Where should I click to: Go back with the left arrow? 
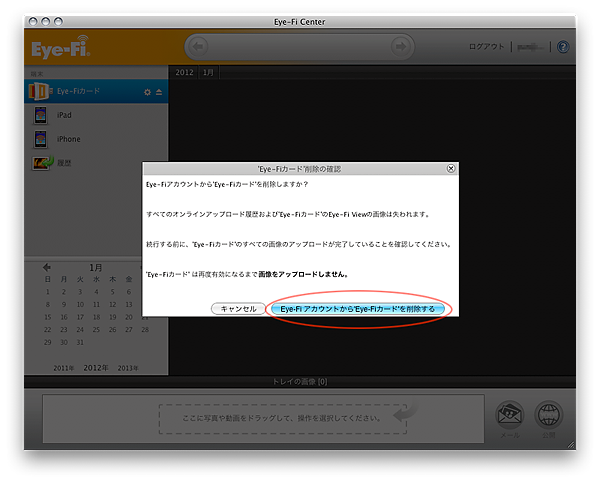point(198,47)
